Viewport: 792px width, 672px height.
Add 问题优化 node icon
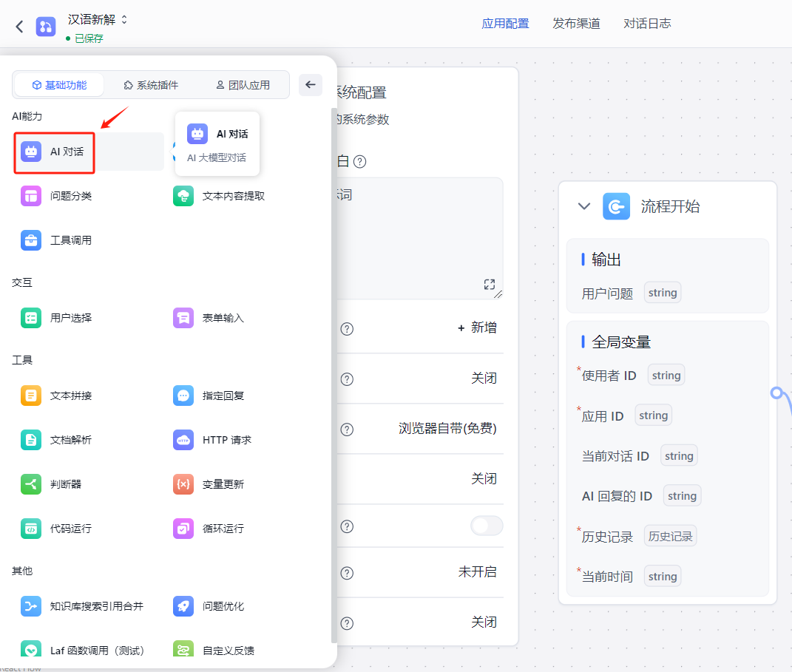click(183, 606)
